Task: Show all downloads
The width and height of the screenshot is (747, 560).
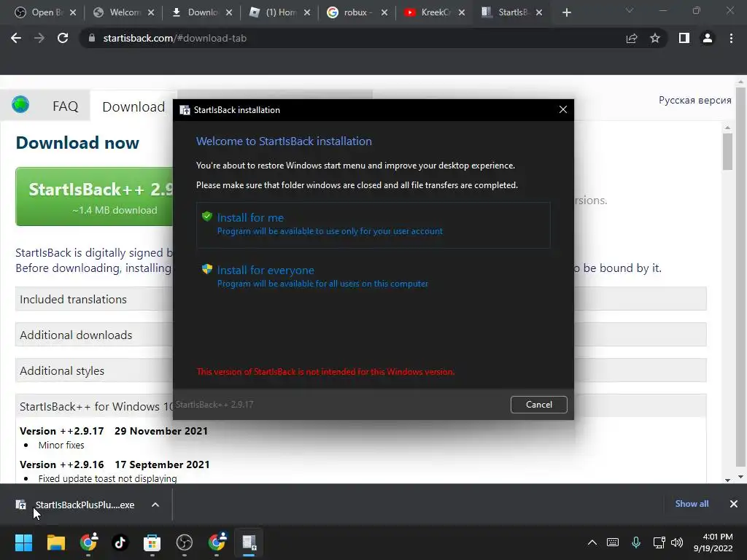Action: point(692,503)
